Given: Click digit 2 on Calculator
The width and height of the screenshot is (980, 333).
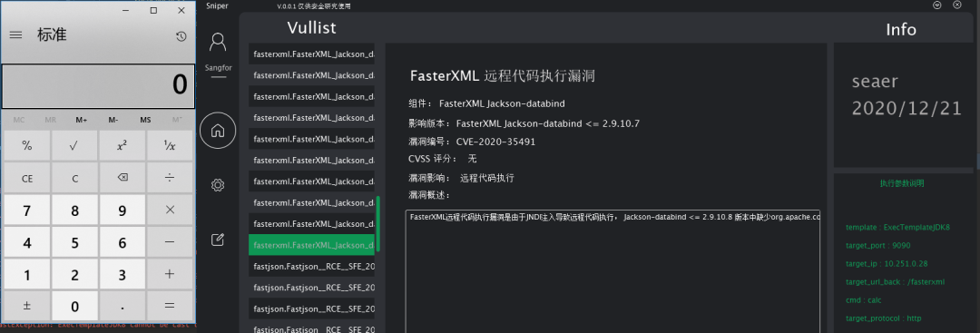Looking at the screenshot, I should pyautogui.click(x=74, y=274).
